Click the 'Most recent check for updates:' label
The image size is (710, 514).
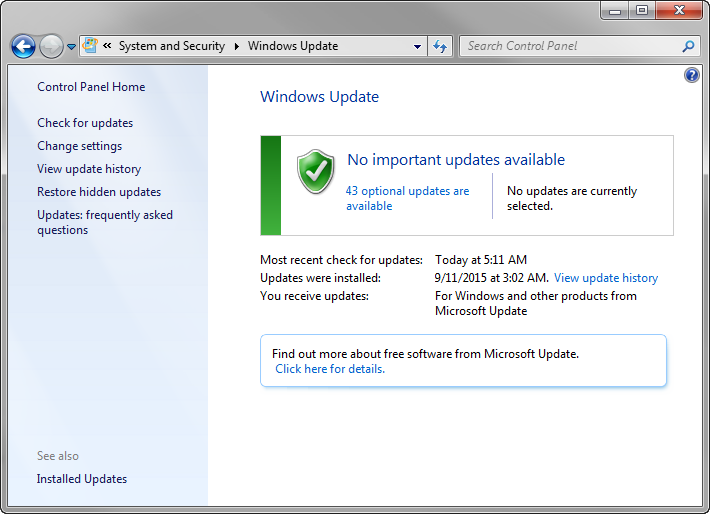click(x=341, y=260)
